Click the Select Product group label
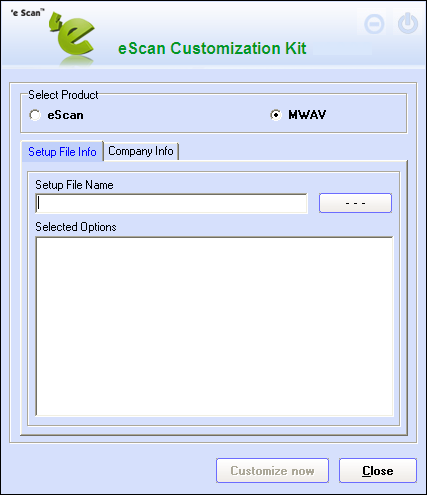 [x=63, y=95]
